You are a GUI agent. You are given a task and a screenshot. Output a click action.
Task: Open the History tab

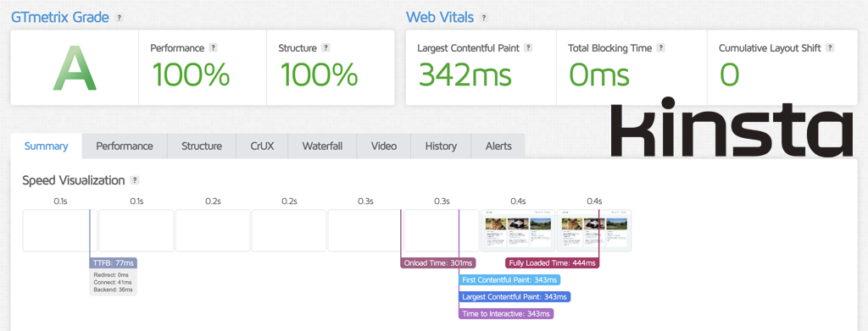click(441, 146)
